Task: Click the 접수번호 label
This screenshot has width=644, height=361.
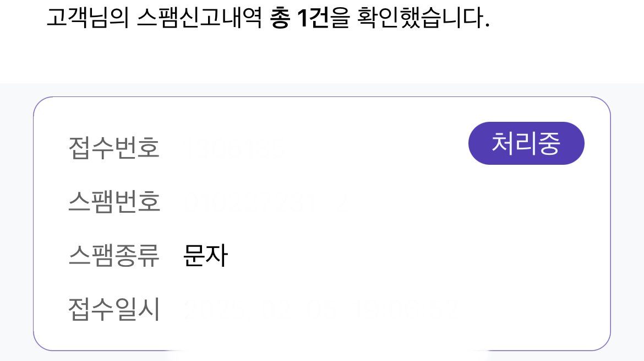Action: (x=114, y=148)
